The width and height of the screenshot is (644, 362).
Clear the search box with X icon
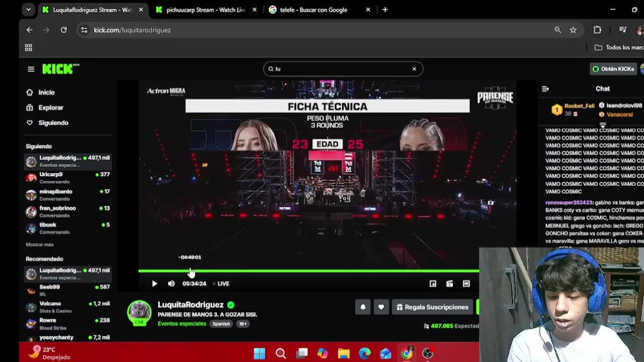point(414,69)
